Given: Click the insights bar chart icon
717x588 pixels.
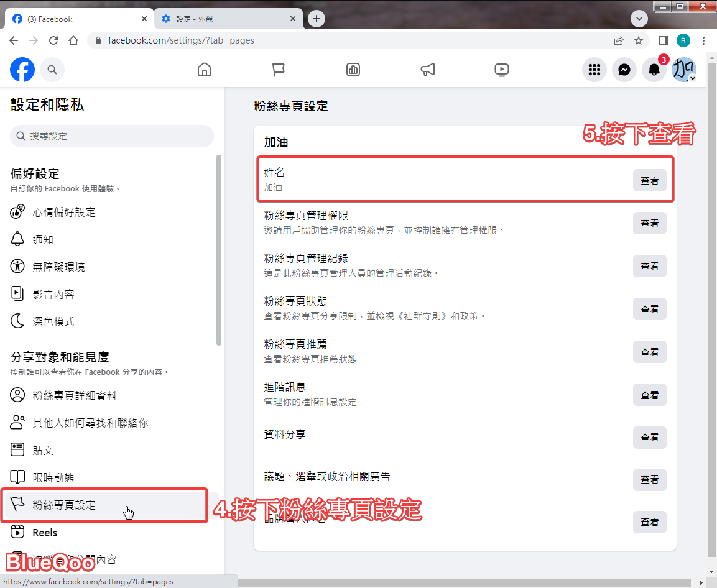Looking at the screenshot, I should click(x=353, y=70).
